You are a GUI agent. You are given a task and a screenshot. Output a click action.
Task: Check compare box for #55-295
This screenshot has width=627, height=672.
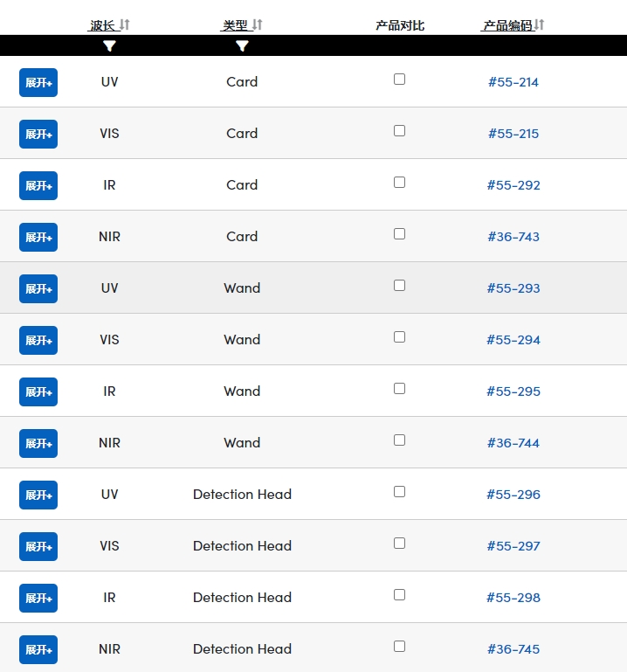coord(400,388)
